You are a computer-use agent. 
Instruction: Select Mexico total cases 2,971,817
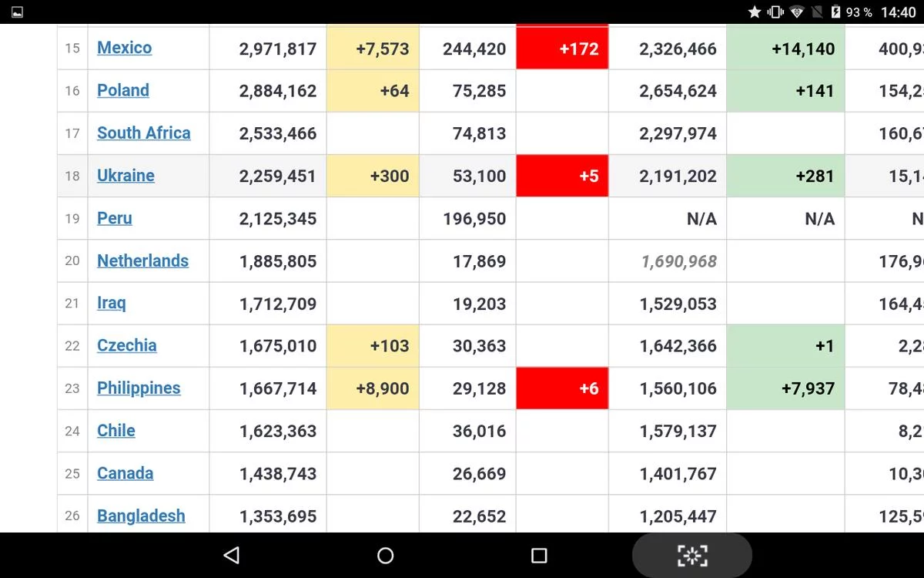278,49
